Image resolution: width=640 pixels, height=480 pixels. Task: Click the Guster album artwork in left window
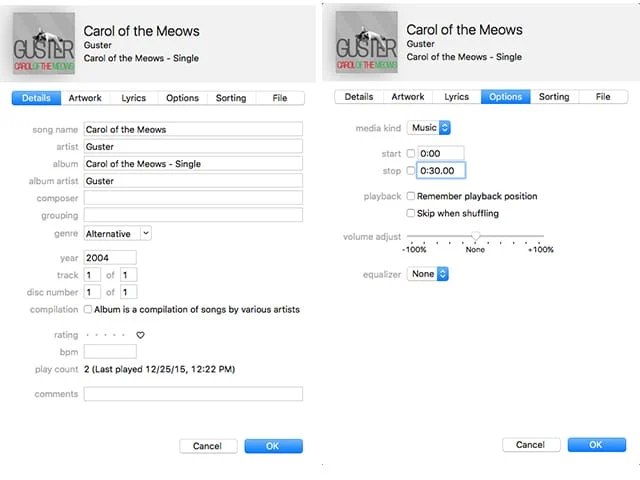tap(44, 43)
